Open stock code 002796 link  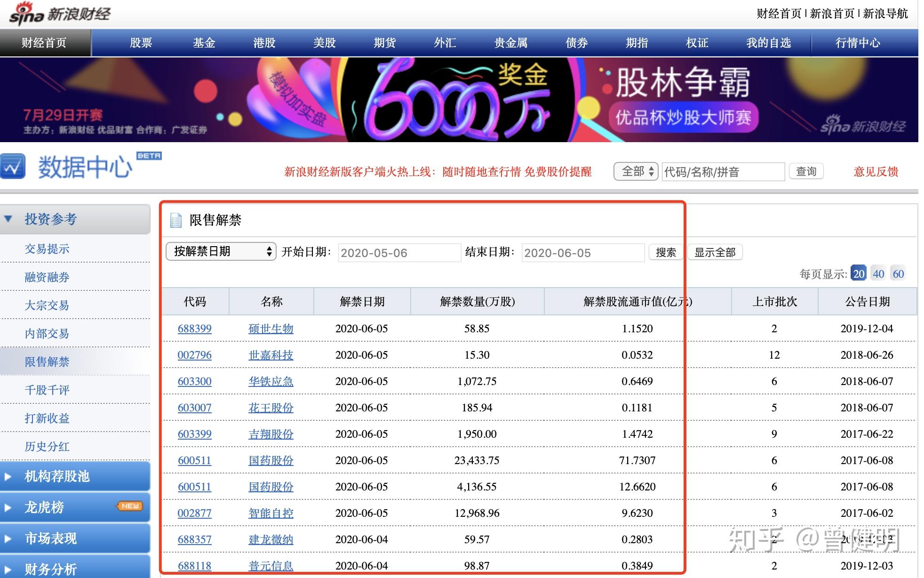pos(194,355)
